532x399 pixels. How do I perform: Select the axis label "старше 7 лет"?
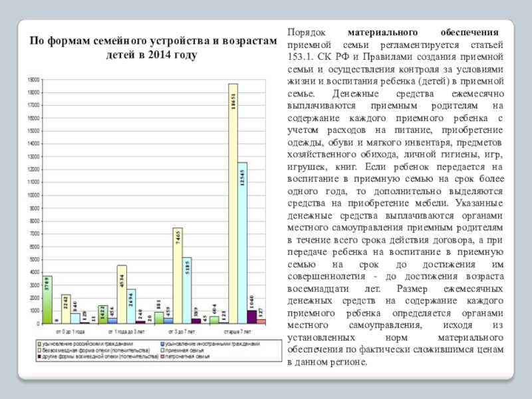237,331
